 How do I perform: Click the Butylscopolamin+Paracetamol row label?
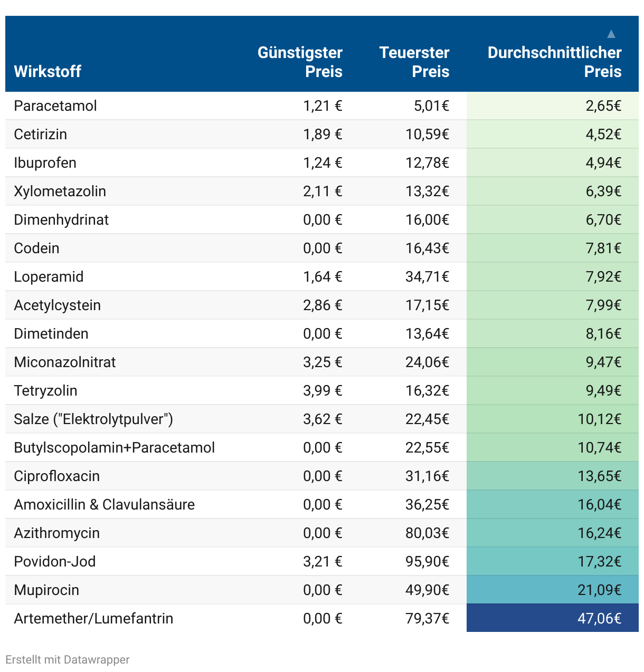(x=114, y=447)
